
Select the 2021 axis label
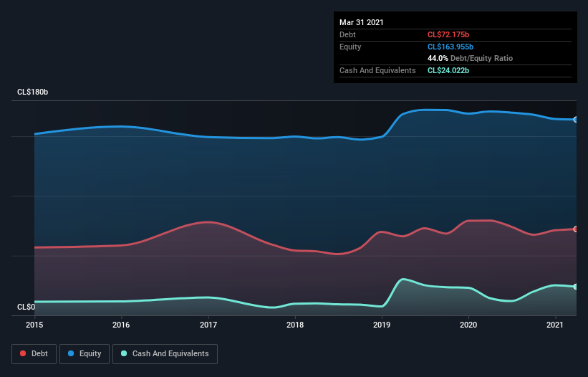(555, 325)
